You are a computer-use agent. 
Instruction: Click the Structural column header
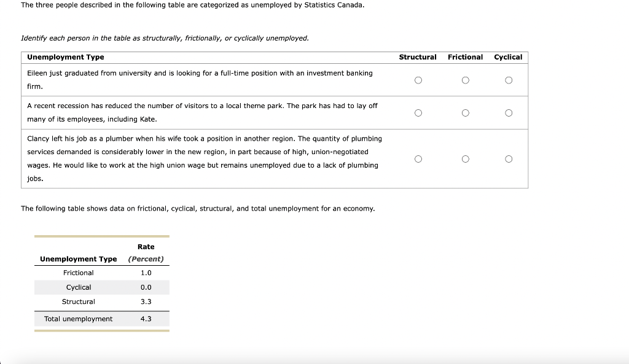click(x=418, y=56)
